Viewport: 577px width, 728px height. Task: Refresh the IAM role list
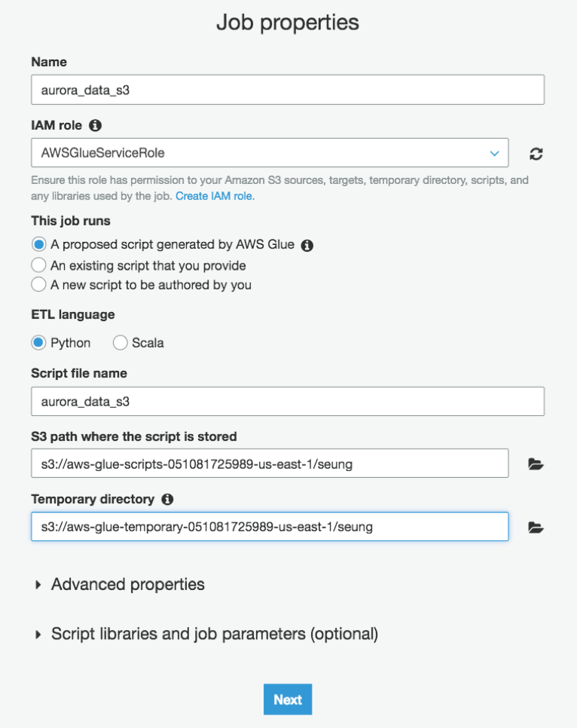536,154
